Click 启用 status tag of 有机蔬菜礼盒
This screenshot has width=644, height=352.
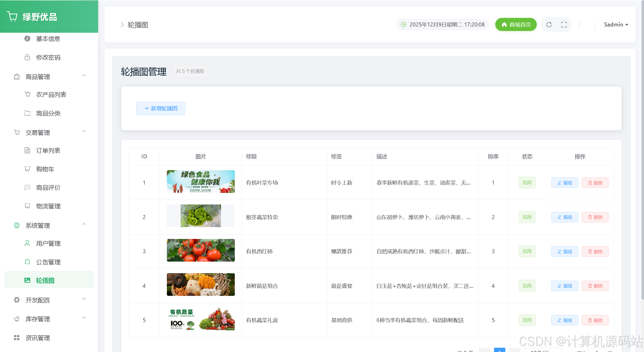click(527, 320)
